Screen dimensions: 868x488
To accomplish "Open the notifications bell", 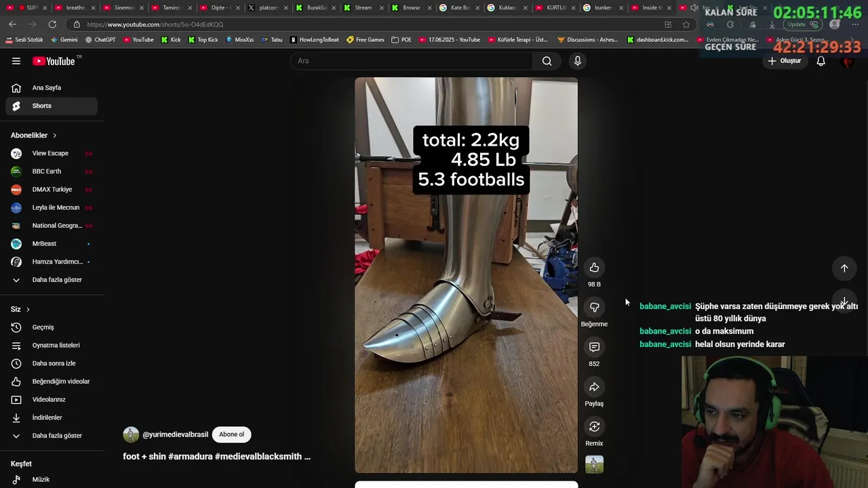I will click(821, 61).
